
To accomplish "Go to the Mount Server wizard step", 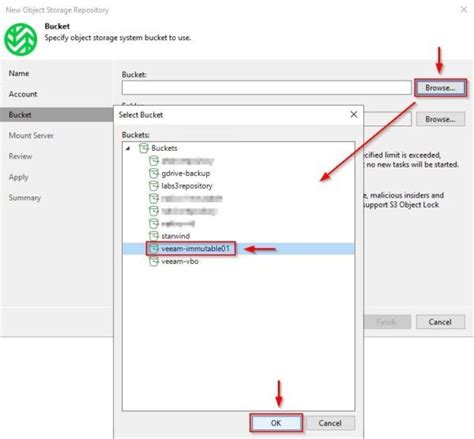I will pyautogui.click(x=31, y=135).
